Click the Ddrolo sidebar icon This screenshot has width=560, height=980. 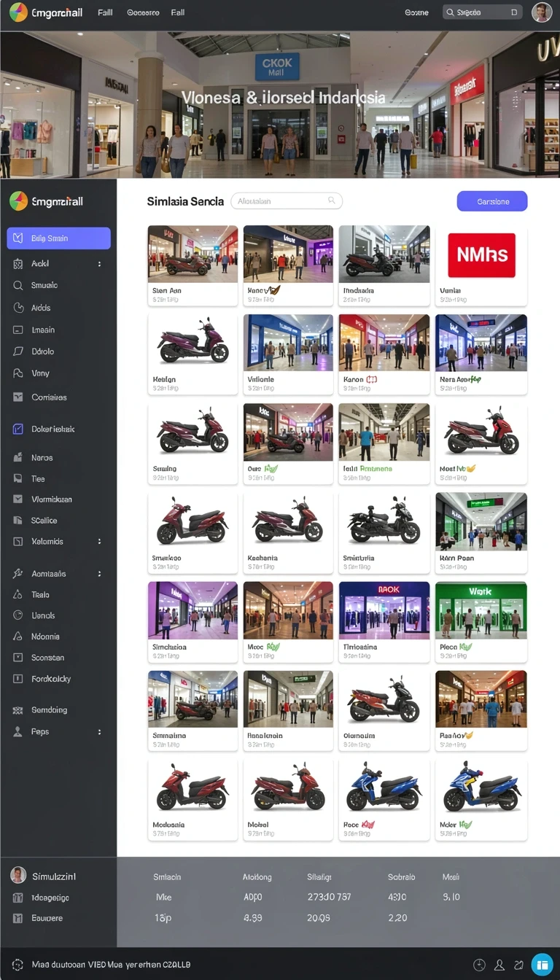pyautogui.click(x=18, y=351)
